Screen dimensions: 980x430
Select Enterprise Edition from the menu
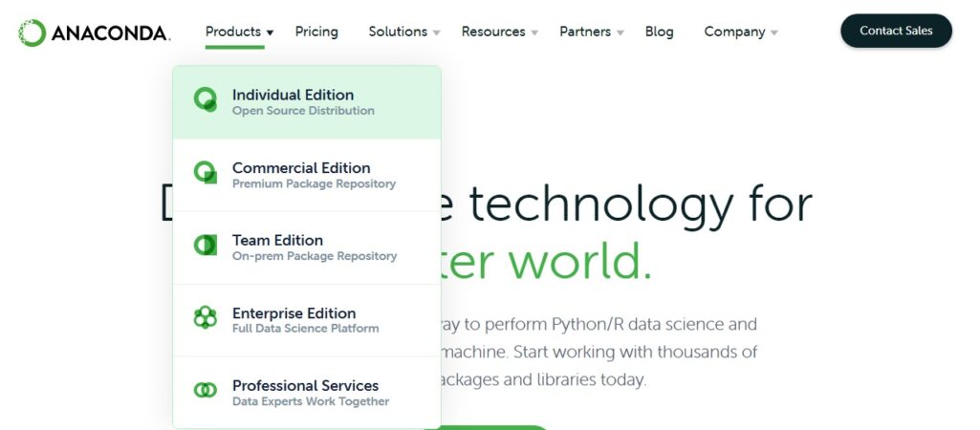click(307, 320)
